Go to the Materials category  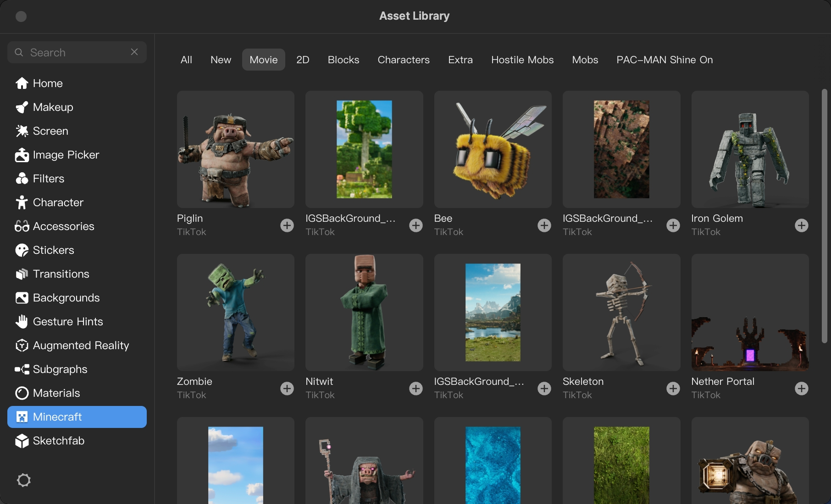(56, 393)
